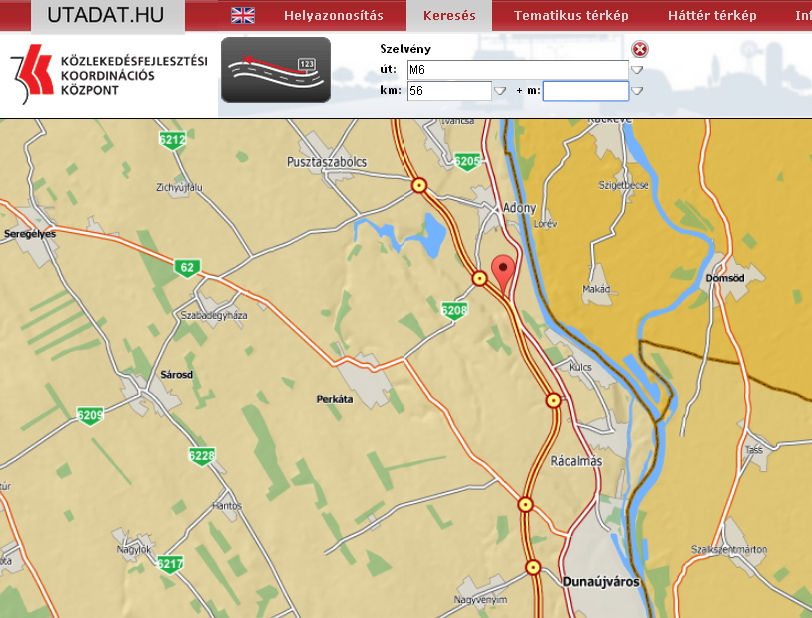
Task: Click the road section search icon
Action: 275,69
